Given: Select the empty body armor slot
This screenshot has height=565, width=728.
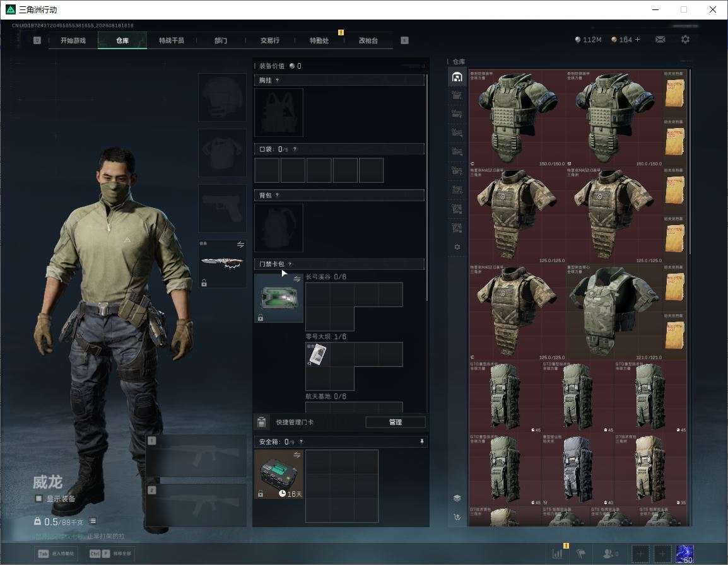Looking at the screenshot, I should click(x=223, y=153).
